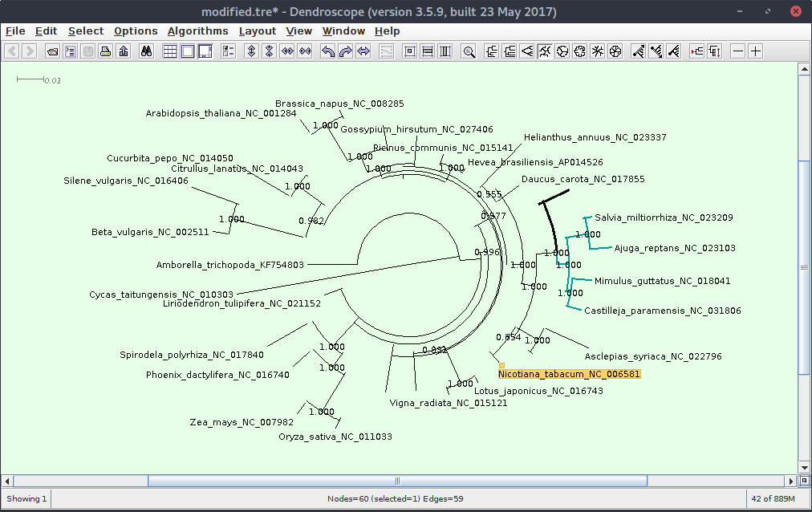Click the horizontal scrollbar thumb
Viewport: 812px width, 512px height.
[397, 481]
